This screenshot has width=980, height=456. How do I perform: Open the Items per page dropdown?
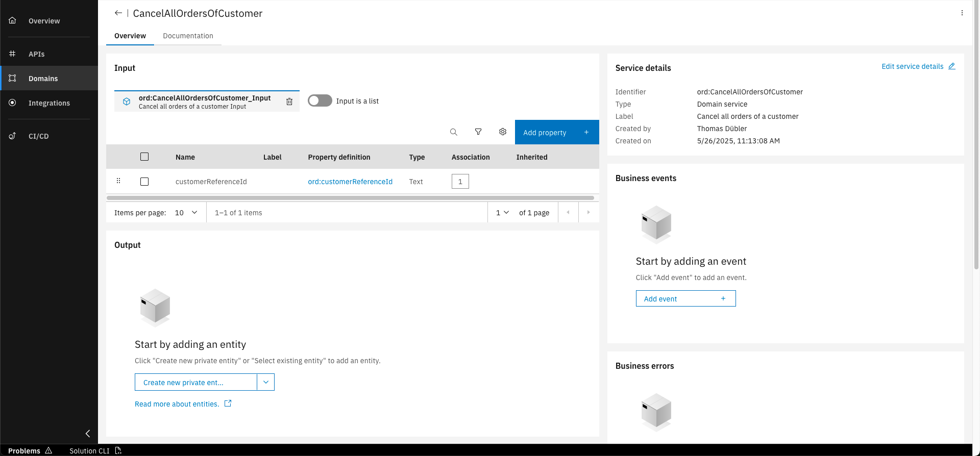click(x=186, y=213)
